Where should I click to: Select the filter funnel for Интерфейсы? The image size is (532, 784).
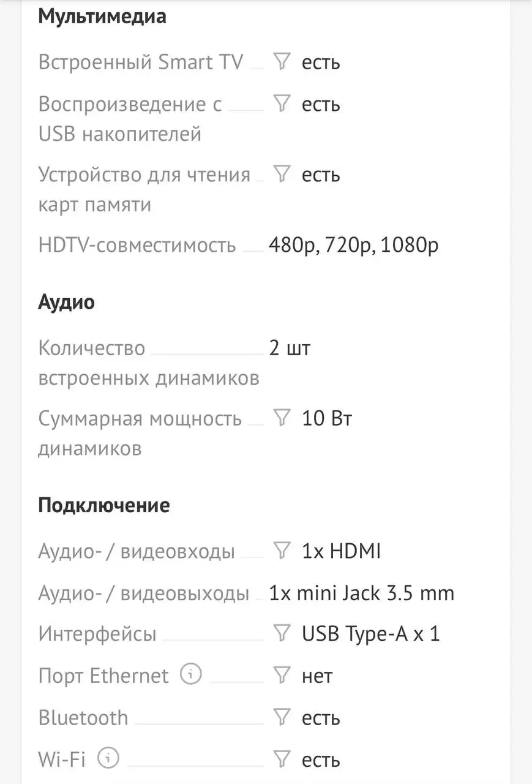click(281, 634)
